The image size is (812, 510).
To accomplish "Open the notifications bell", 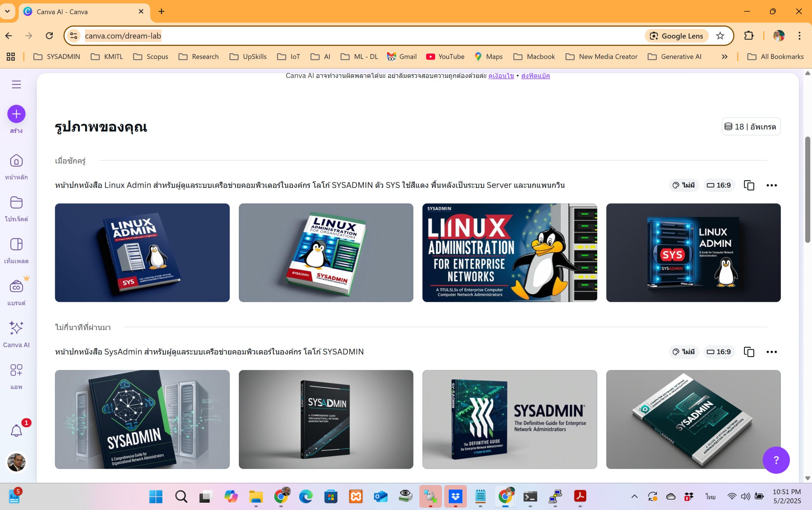I will pos(16,431).
